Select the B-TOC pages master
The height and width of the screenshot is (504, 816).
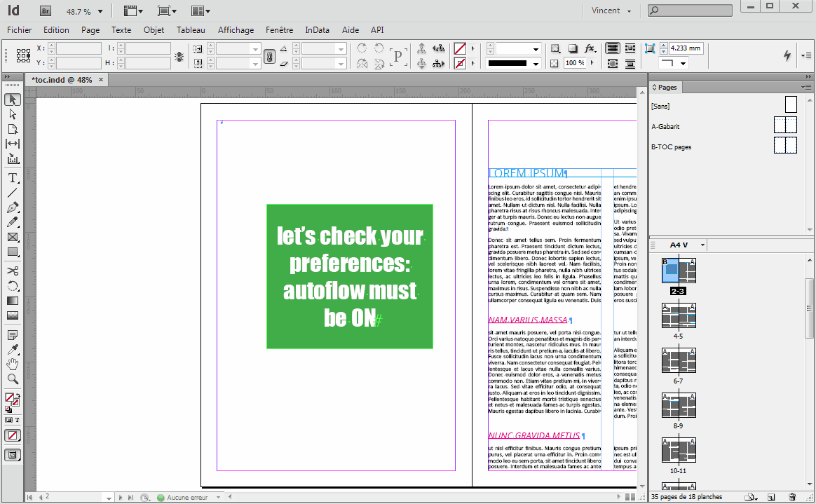673,147
